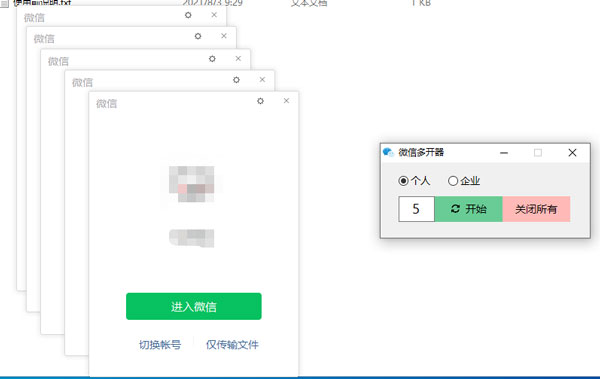Click the instance count field showing 5

tap(416, 209)
